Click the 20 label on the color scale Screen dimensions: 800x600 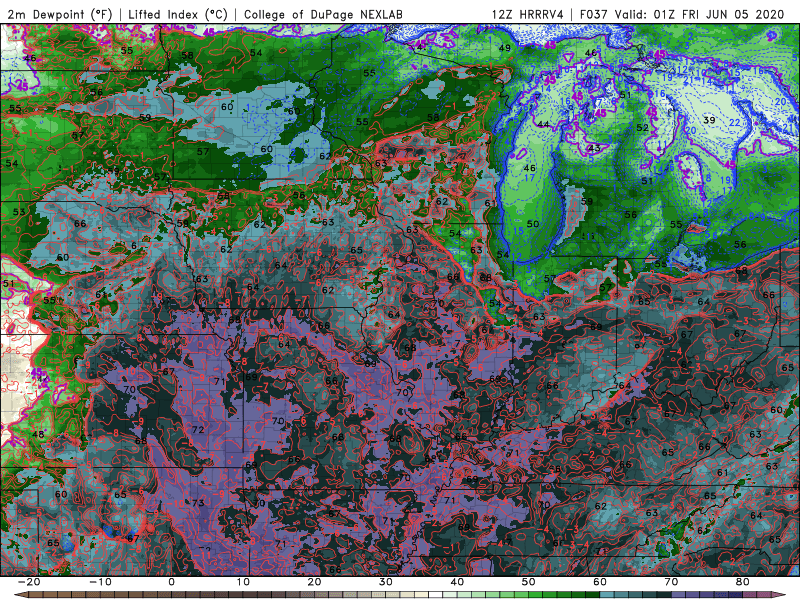click(314, 582)
